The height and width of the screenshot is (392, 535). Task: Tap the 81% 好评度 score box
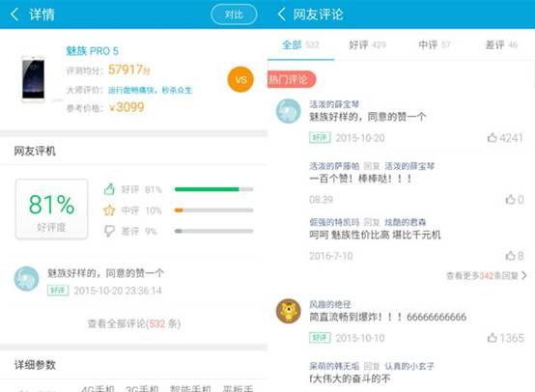pos(51,209)
